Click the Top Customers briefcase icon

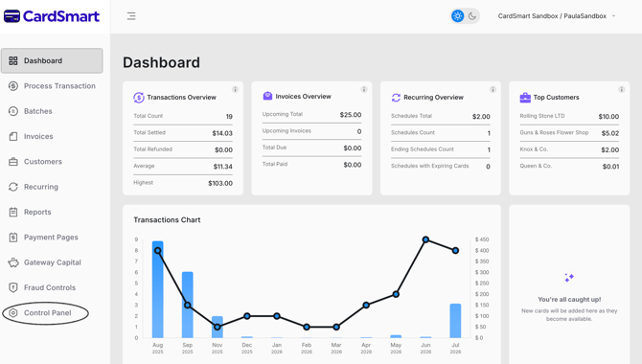(x=525, y=98)
